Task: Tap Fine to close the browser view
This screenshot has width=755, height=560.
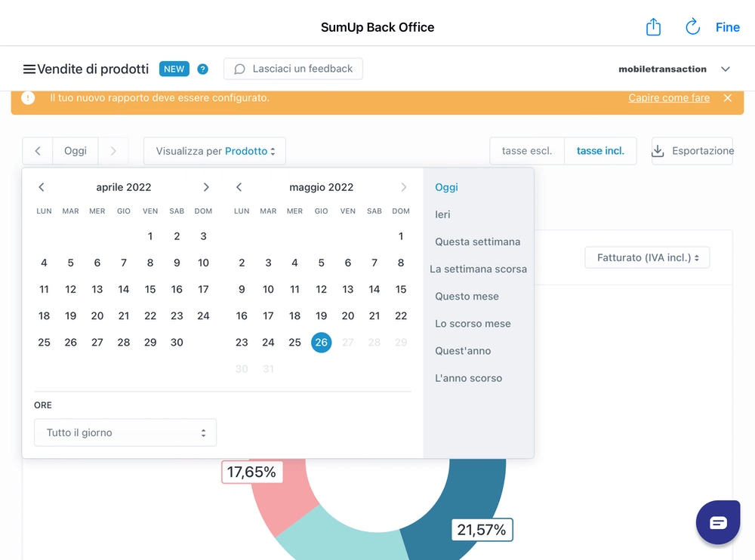Action: click(727, 27)
